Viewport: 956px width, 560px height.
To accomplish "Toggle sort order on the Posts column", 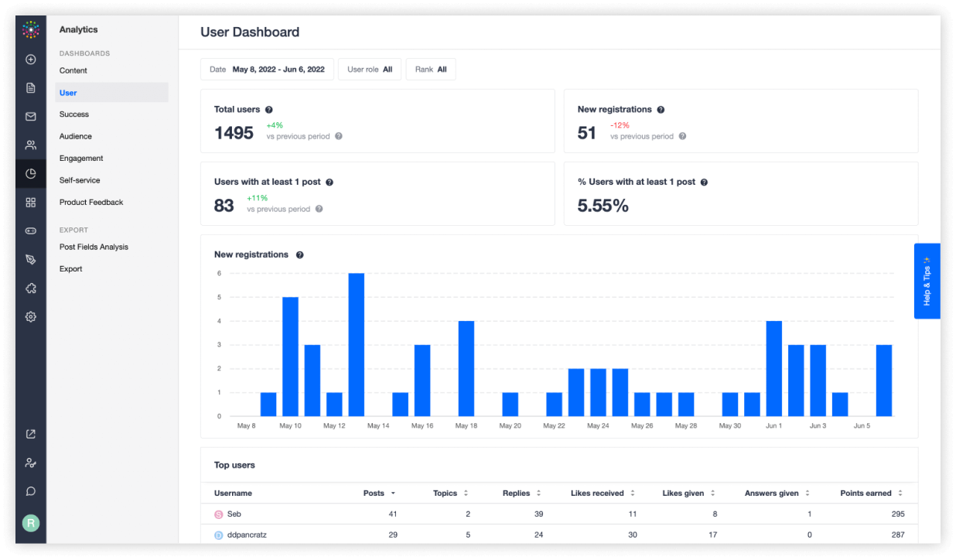I will click(378, 493).
